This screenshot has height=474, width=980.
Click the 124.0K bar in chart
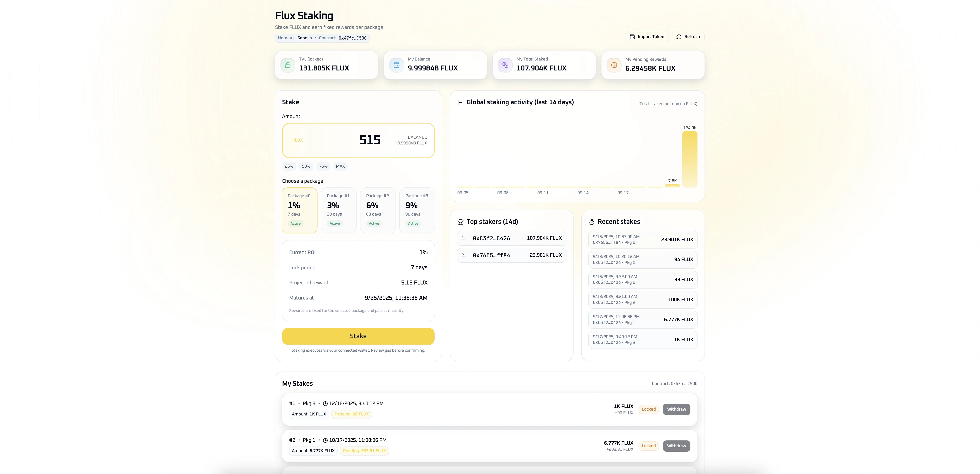689,159
